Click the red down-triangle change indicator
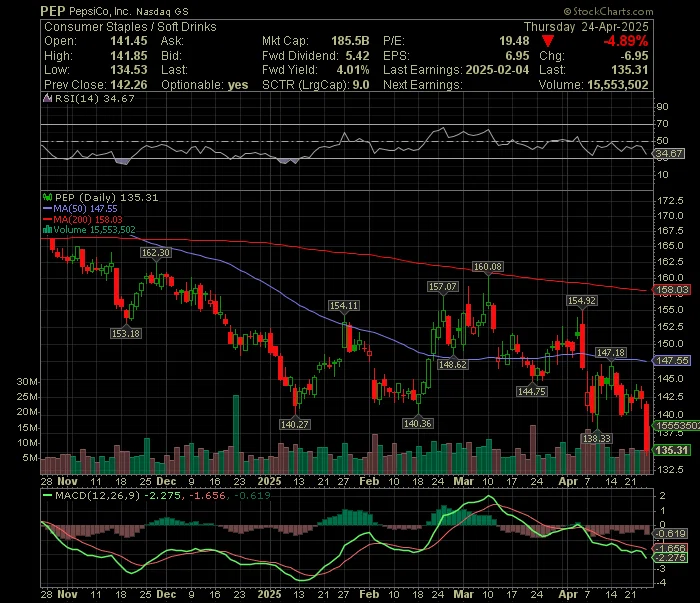The height and width of the screenshot is (603, 700). coord(548,42)
